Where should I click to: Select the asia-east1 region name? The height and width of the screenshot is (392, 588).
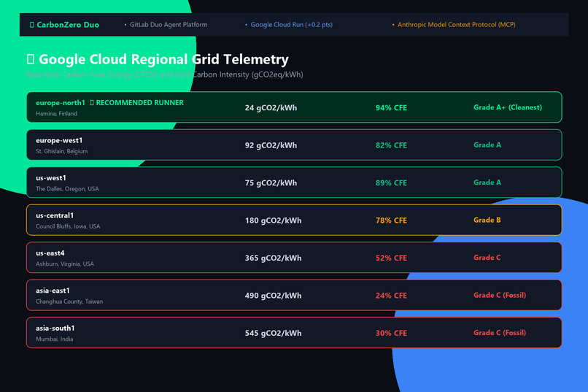point(53,291)
